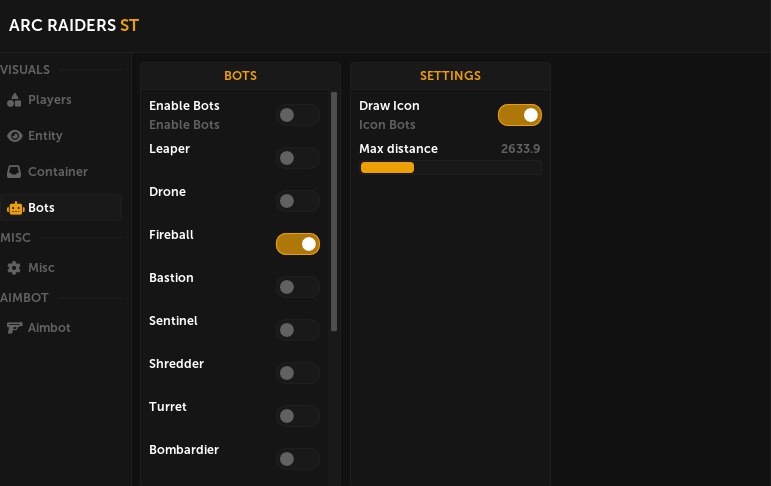This screenshot has height=486, width=771.
Task: Click the Entity eye icon
Action: tap(14, 136)
